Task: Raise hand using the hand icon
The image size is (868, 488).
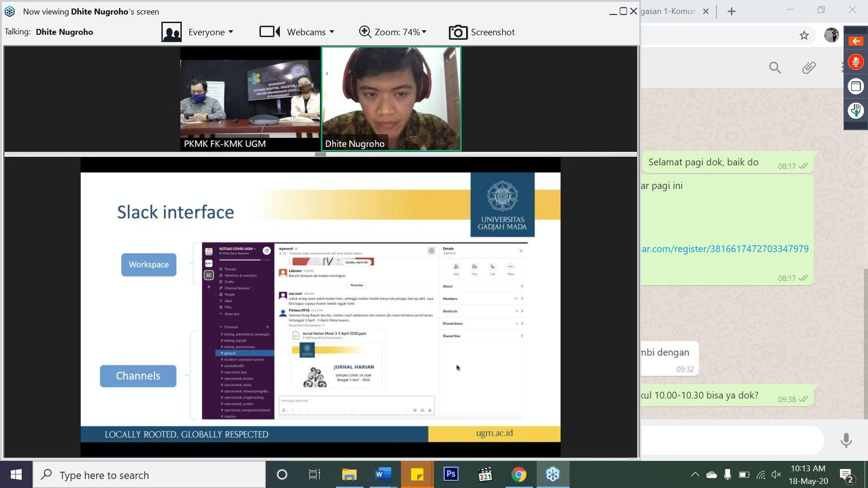Action: tap(856, 111)
